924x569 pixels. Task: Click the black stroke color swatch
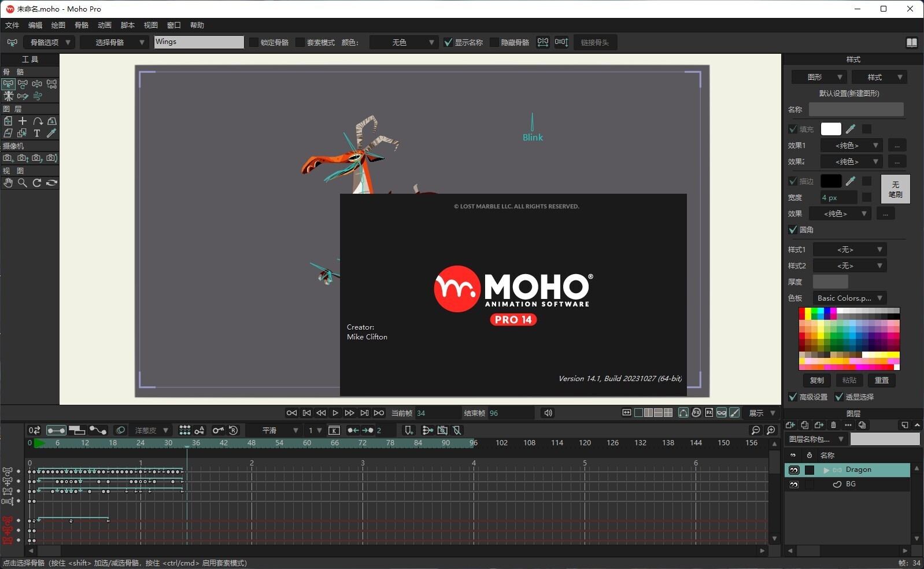(x=831, y=181)
